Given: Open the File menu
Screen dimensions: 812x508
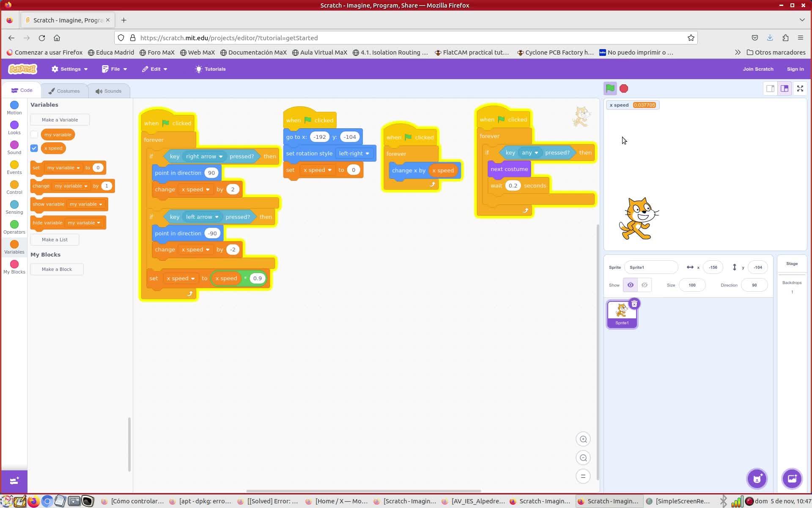Looking at the screenshot, I should 115,69.
